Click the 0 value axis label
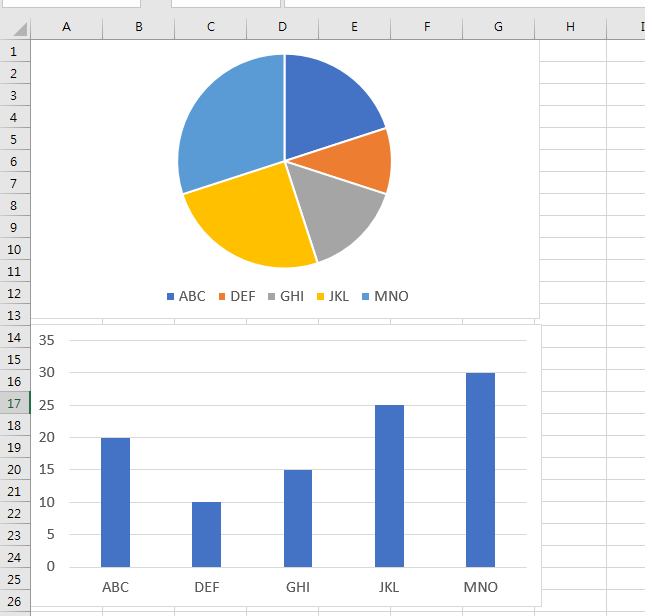The image size is (645, 616). 51,567
